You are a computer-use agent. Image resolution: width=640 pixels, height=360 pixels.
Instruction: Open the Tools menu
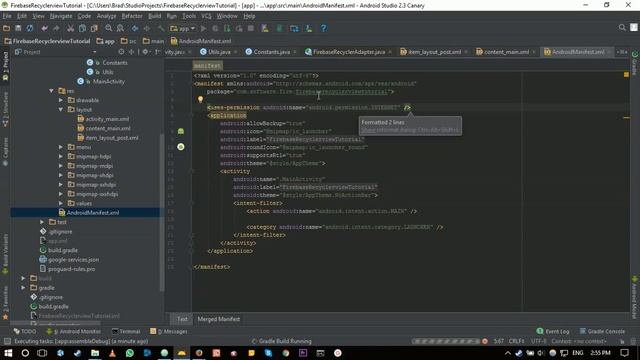click(189, 16)
